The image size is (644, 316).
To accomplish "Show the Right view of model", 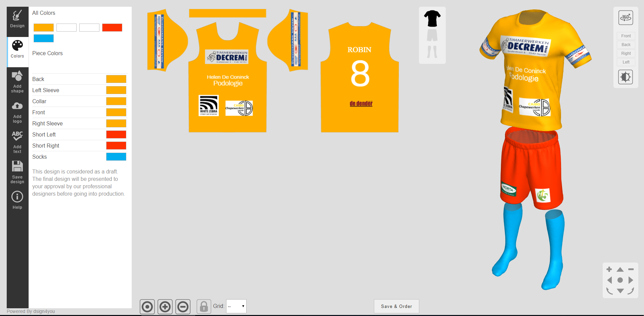I will click(x=626, y=53).
